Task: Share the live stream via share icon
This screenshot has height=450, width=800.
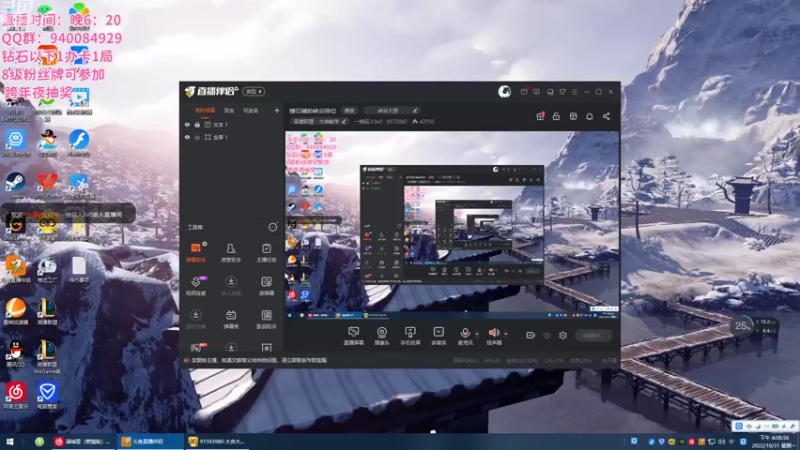Action: click(606, 116)
